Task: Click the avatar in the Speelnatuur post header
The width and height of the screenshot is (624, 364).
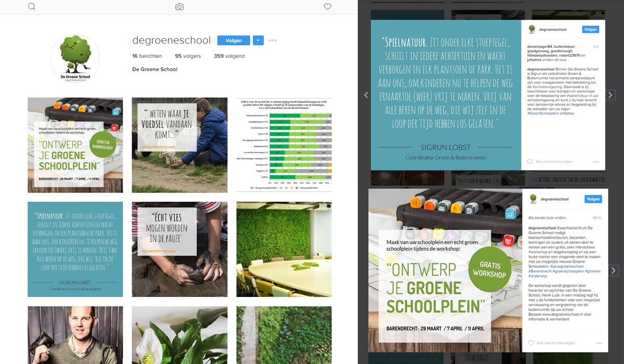Action: (532, 30)
